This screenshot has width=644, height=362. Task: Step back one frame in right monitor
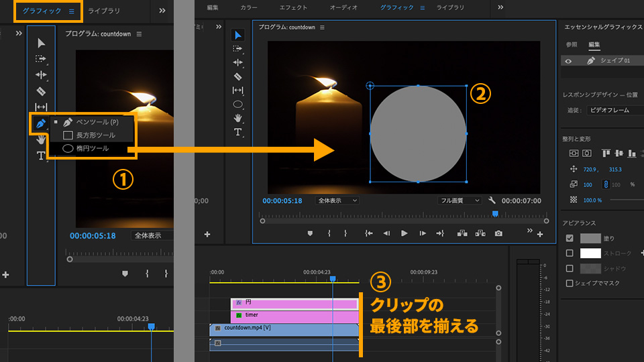click(x=386, y=233)
